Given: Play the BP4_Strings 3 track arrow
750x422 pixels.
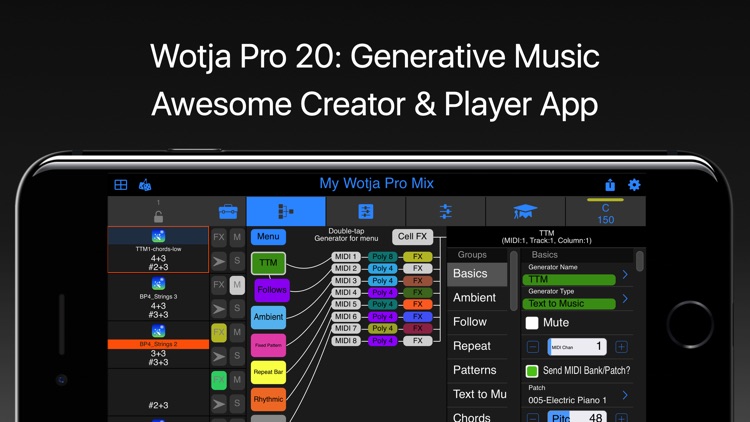Looking at the screenshot, I should point(219,309).
